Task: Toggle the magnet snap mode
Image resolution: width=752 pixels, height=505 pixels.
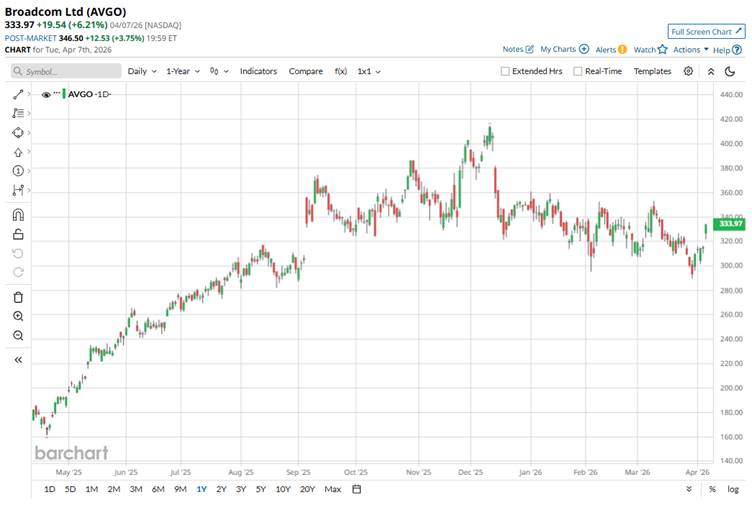Action: (18, 215)
